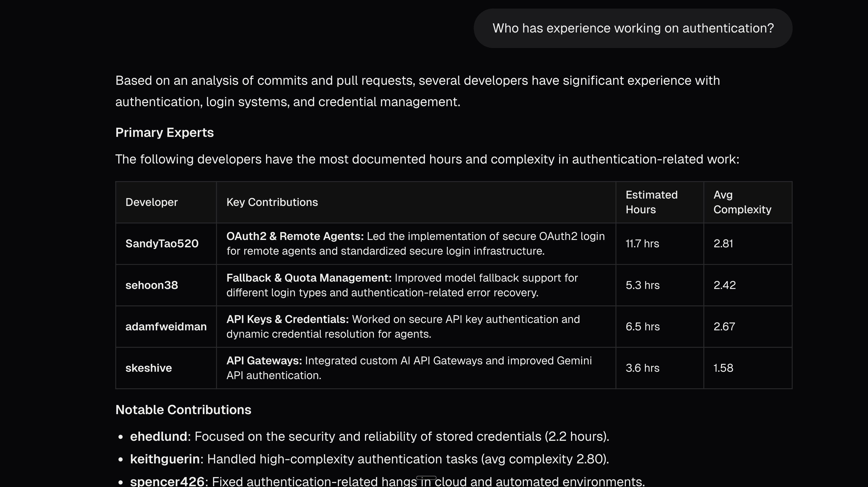Click the SandyTao520 developer name
Image resolution: width=868 pixels, height=487 pixels.
pos(162,244)
